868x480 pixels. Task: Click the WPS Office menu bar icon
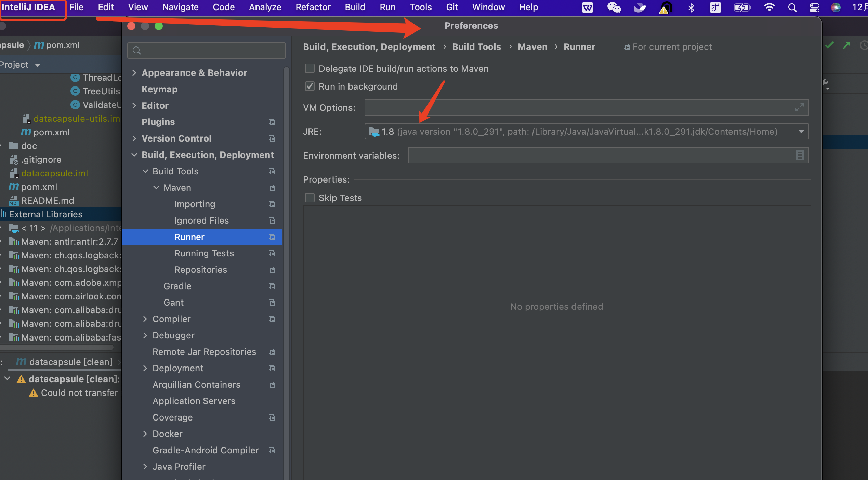point(588,7)
